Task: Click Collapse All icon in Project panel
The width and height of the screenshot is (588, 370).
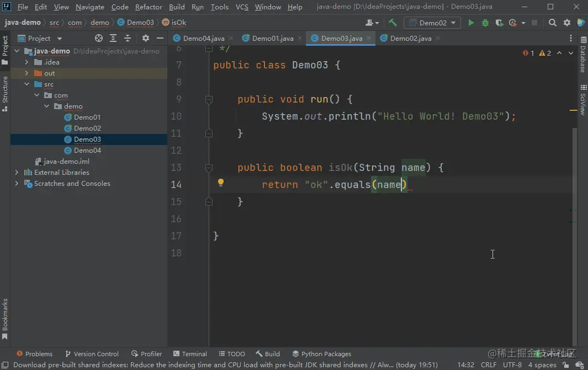Action: point(128,38)
